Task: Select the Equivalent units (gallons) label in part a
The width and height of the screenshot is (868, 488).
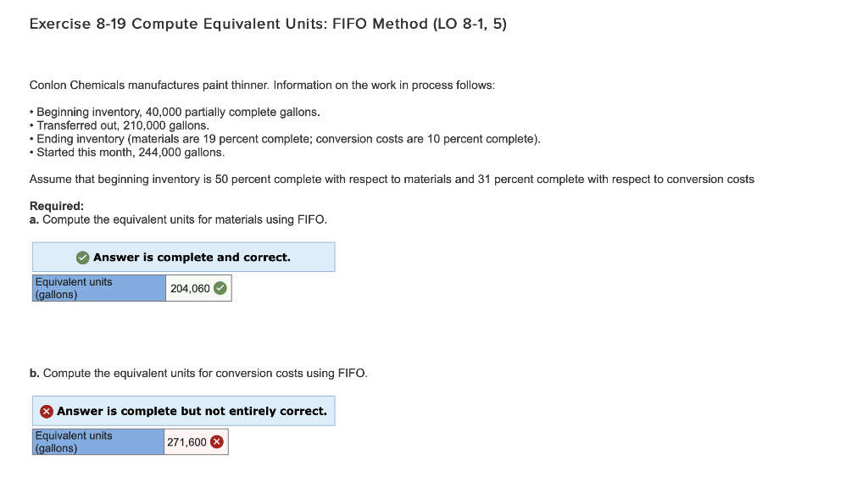Action: (97, 288)
